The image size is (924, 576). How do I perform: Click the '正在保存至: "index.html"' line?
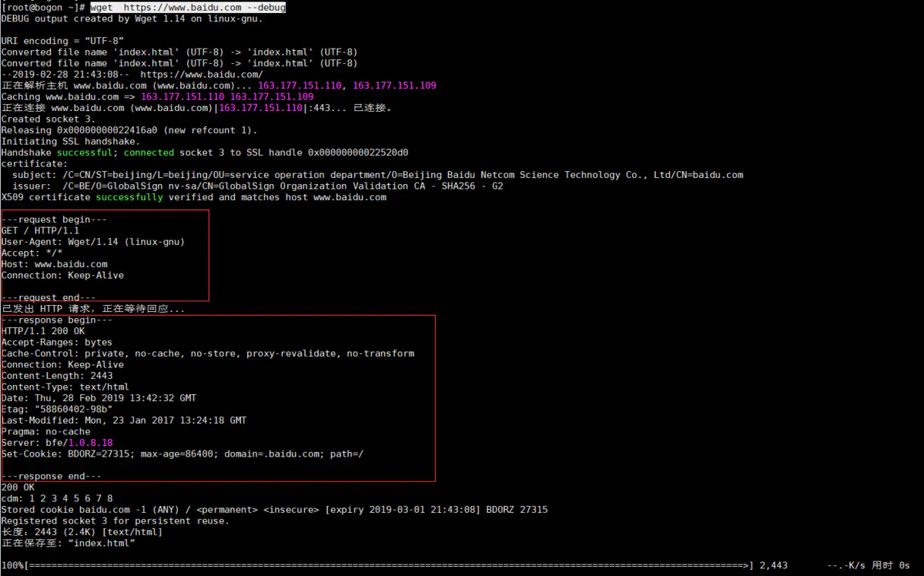(69, 544)
